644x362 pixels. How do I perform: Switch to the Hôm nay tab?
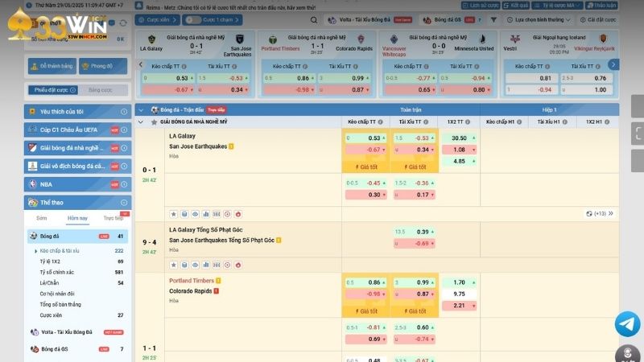point(77,218)
